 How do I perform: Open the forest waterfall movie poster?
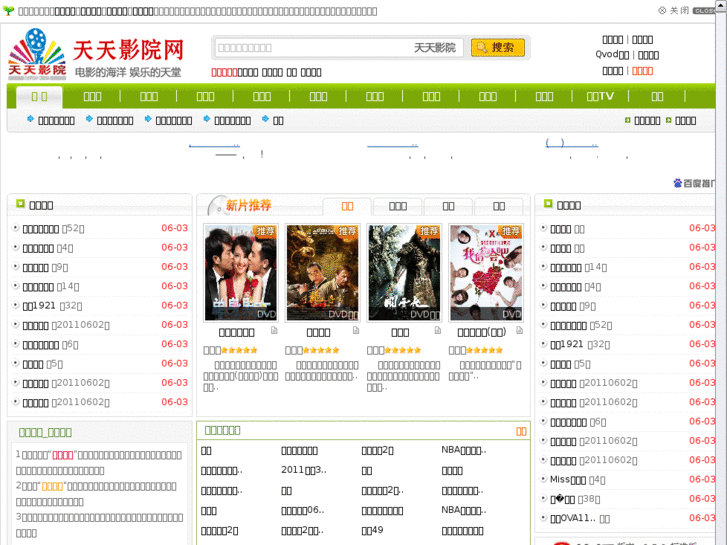[x=404, y=273]
